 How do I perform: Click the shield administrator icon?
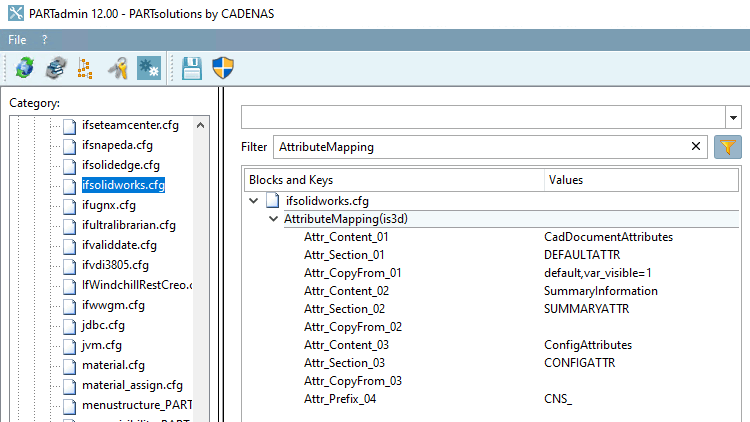tap(222, 68)
